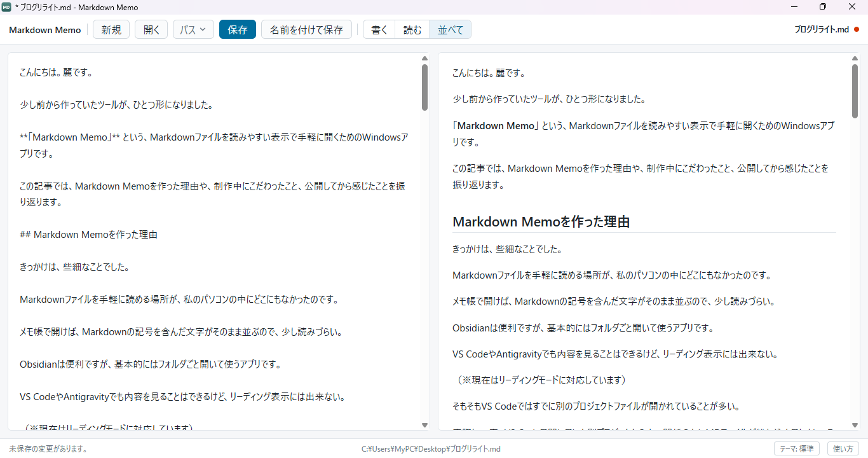Click the '**「Markdown Memo」**' line in the editor

click(x=214, y=145)
